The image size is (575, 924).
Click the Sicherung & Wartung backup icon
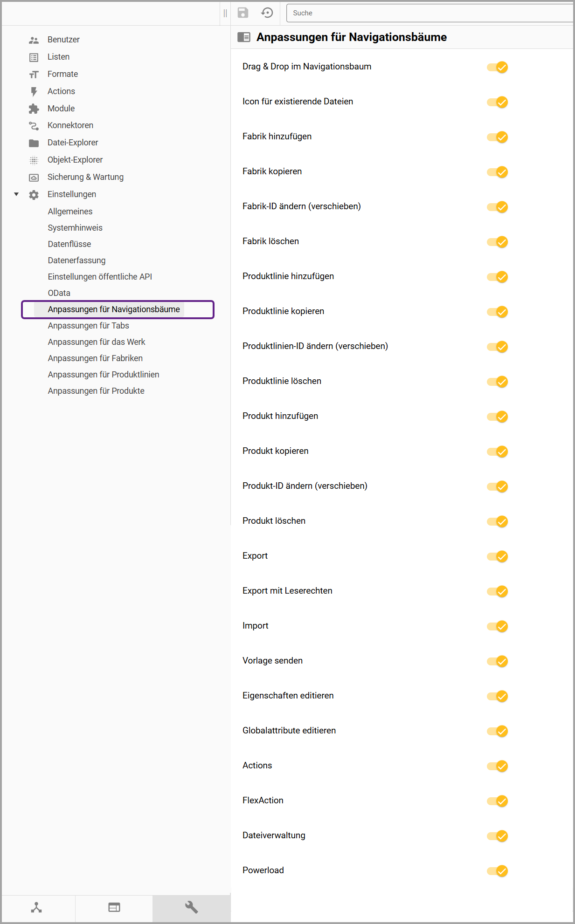coord(34,178)
